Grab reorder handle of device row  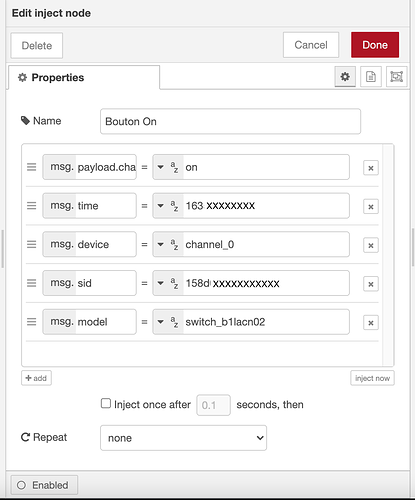[x=32, y=244]
